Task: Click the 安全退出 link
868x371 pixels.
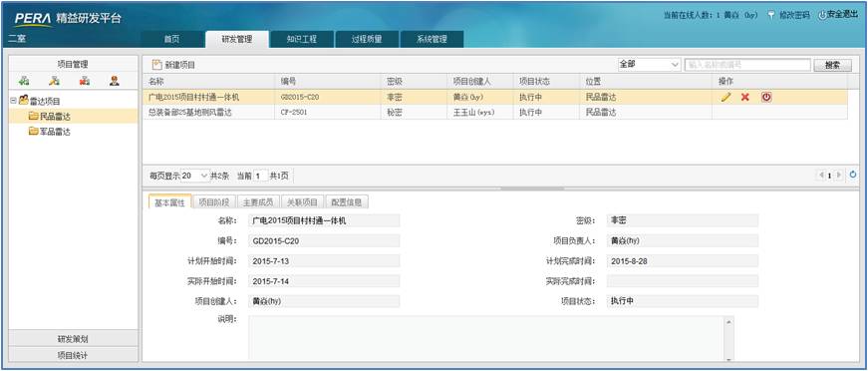Action: point(842,15)
